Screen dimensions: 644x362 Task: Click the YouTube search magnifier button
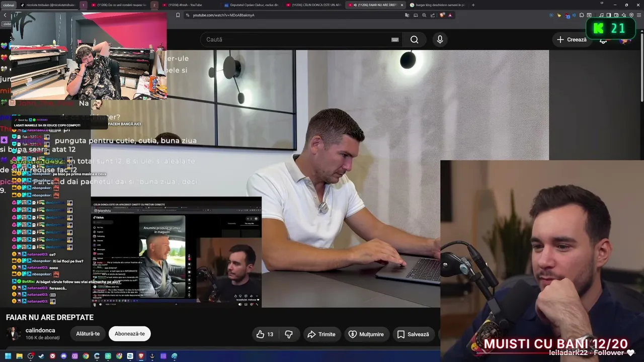click(x=414, y=40)
